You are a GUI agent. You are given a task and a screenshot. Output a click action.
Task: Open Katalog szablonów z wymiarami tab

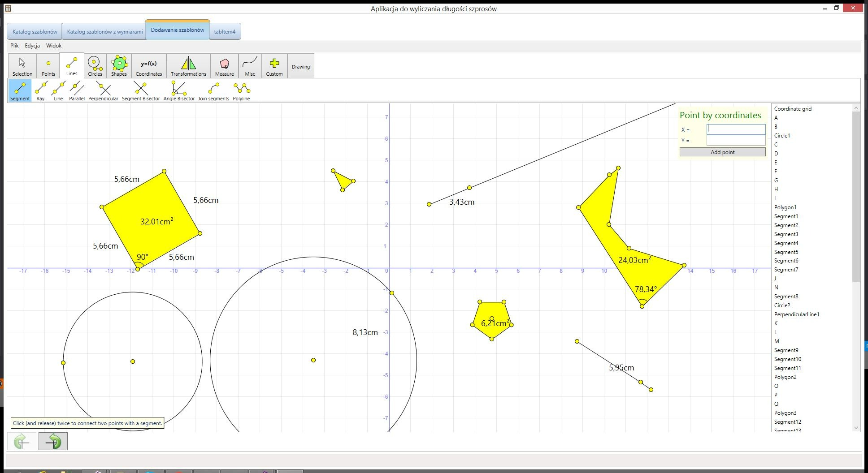pyautogui.click(x=105, y=32)
